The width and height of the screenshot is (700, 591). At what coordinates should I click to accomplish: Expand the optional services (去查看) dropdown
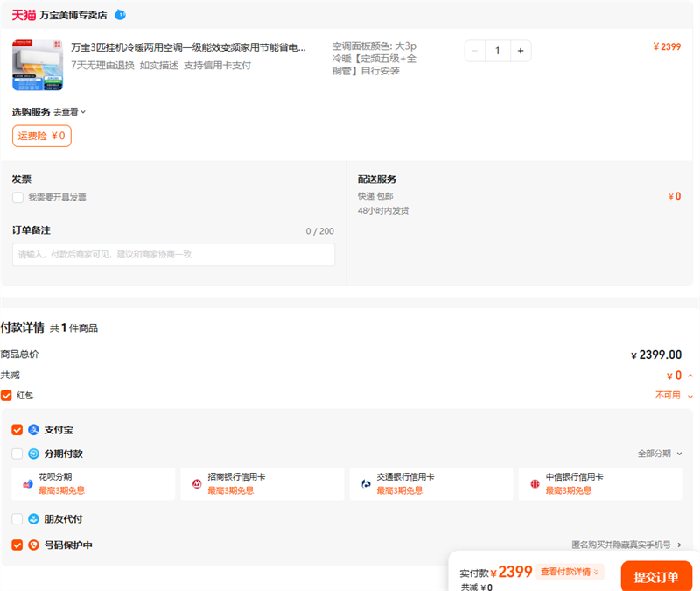coord(70,112)
